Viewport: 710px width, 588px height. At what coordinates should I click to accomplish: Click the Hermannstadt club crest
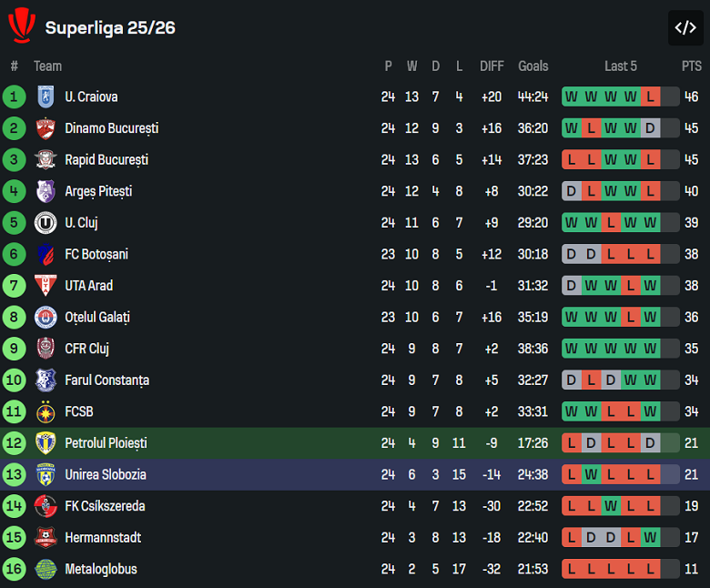(x=46, y=538)
